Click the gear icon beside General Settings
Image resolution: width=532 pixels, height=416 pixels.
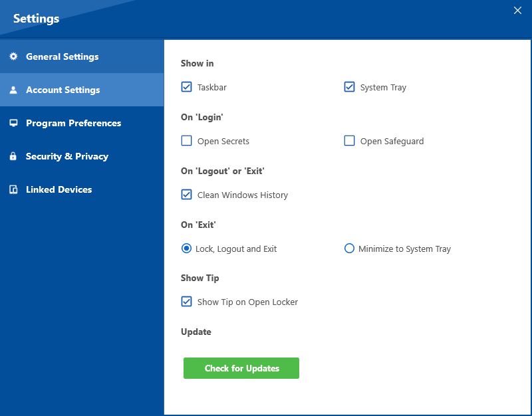[x=13, y=56]
